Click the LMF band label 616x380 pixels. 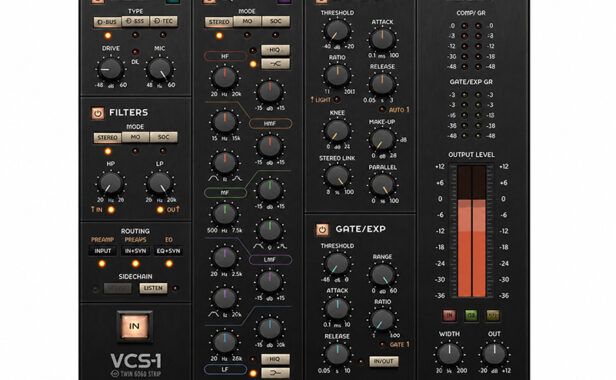point(270,260)
